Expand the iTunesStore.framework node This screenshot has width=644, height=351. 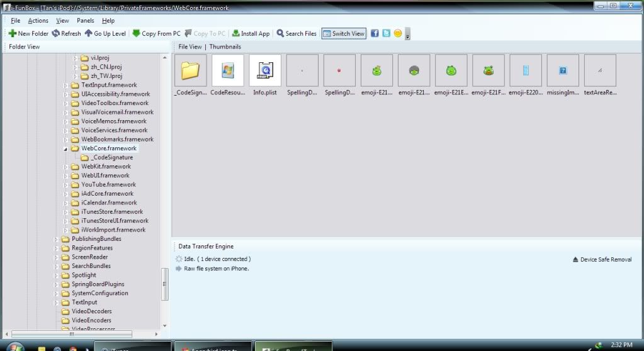pos(65,212)
